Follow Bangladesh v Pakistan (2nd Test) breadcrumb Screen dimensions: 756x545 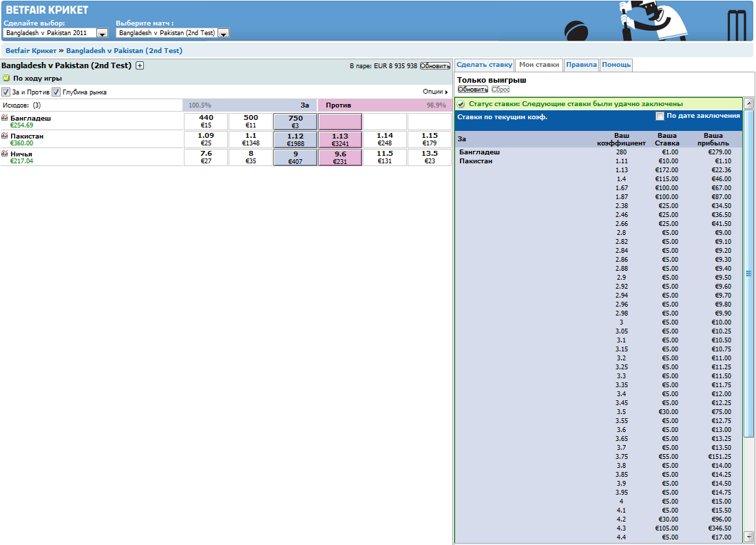(124, 51)
